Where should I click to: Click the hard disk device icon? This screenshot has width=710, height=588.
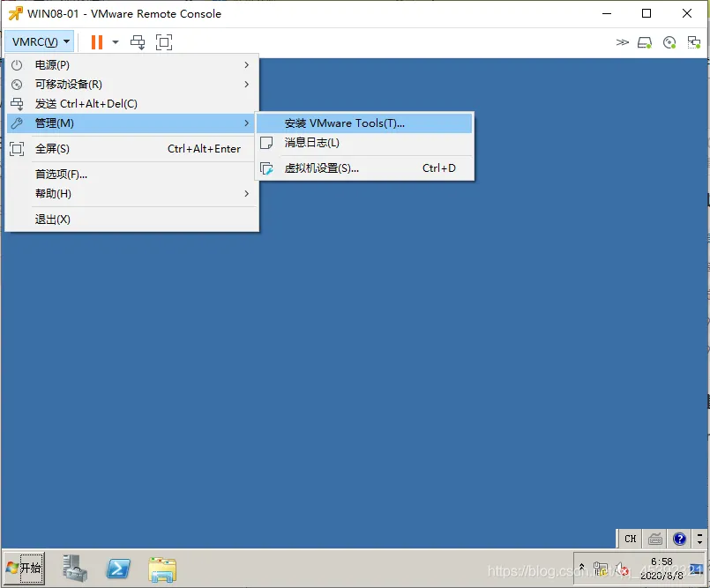645,42
